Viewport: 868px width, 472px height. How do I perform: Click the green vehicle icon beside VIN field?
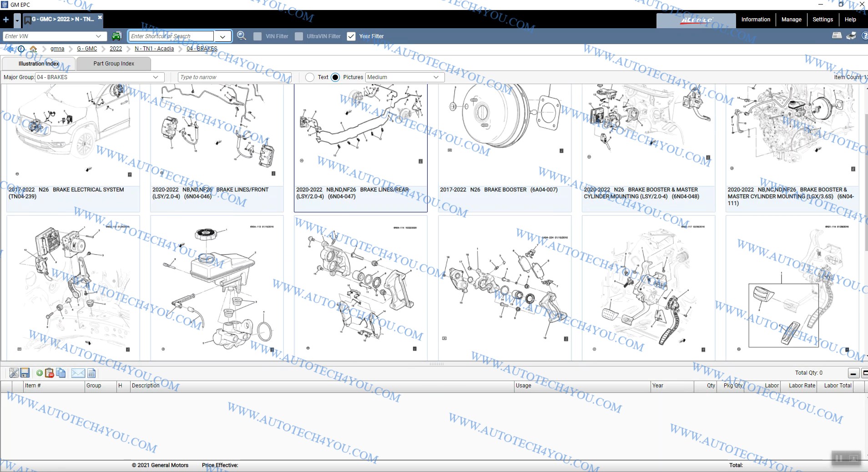117,36
